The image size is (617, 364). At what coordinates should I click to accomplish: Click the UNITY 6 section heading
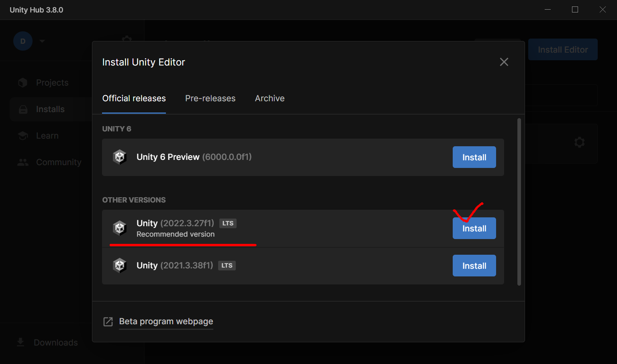(116, 129)
